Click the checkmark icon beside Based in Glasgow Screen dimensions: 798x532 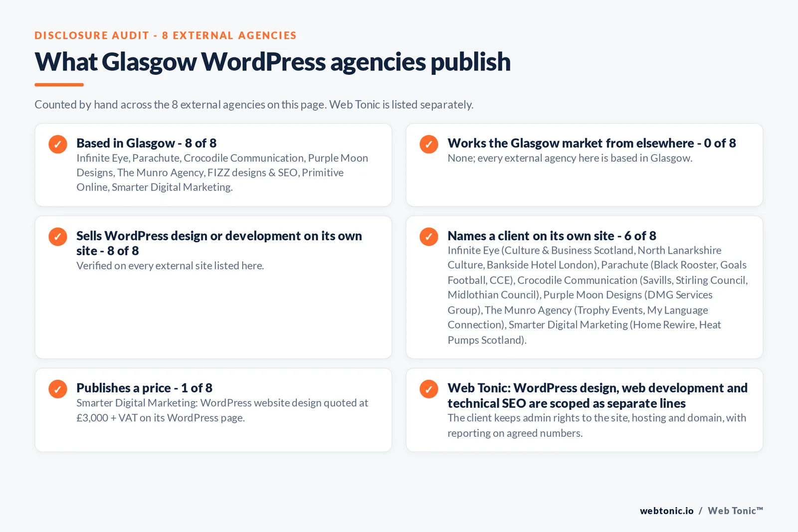58,144
